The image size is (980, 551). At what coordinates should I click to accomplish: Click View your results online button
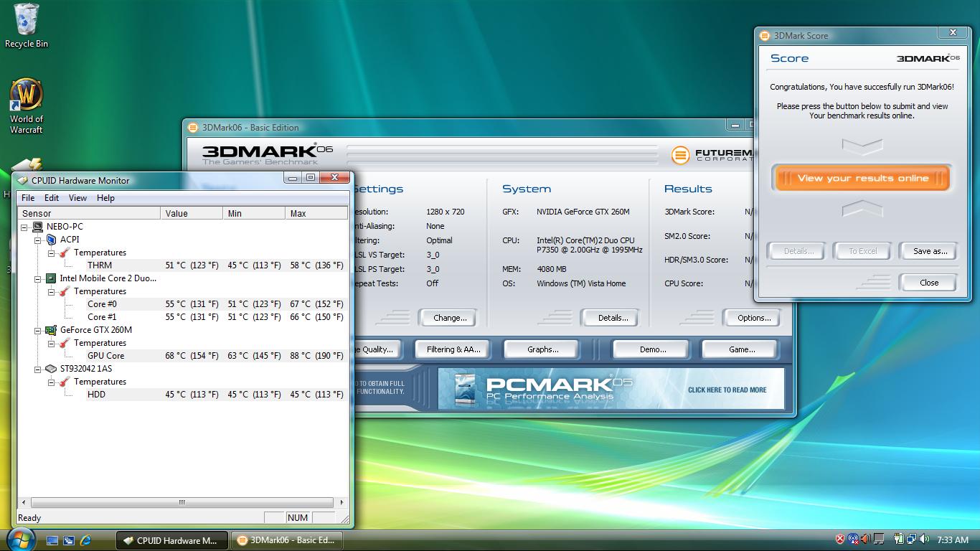(x=862, y=179)
